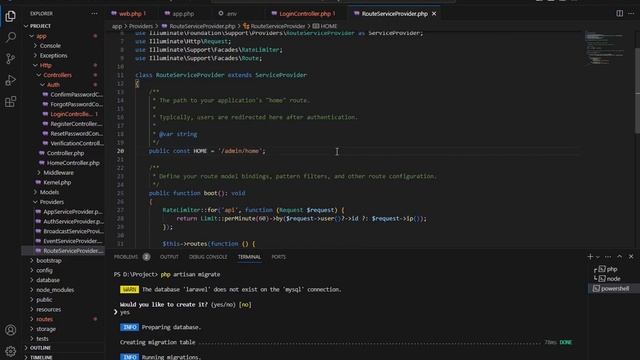Split the editor to the right
640x360 pixels.
620,13
